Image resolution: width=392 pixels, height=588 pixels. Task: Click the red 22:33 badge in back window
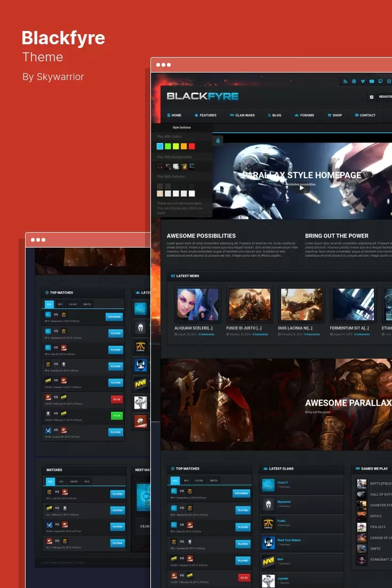(x=117, y=399)
